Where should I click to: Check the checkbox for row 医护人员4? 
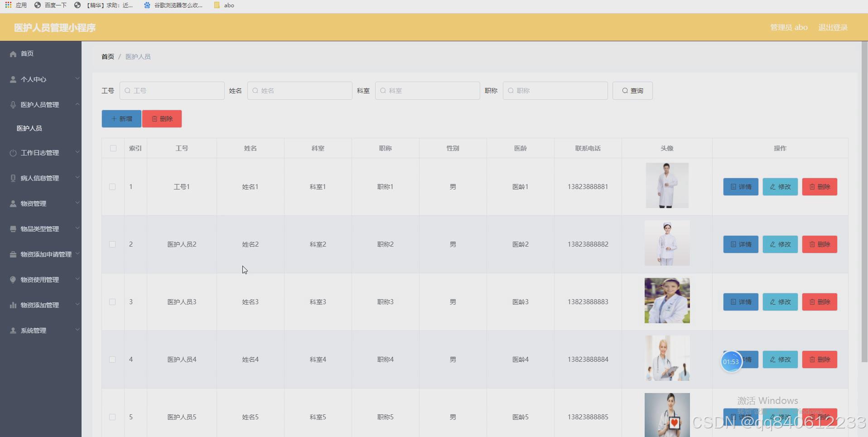(x=112, y=359)
